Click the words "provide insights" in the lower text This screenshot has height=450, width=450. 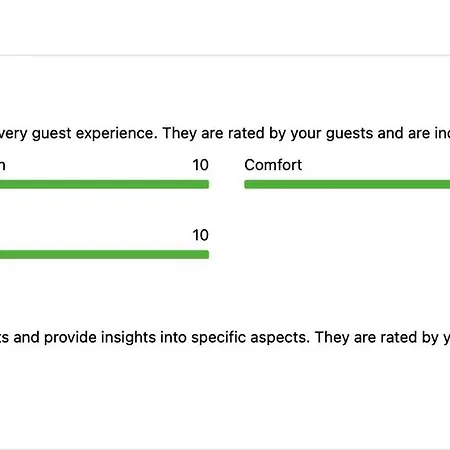tap(100, 337)
